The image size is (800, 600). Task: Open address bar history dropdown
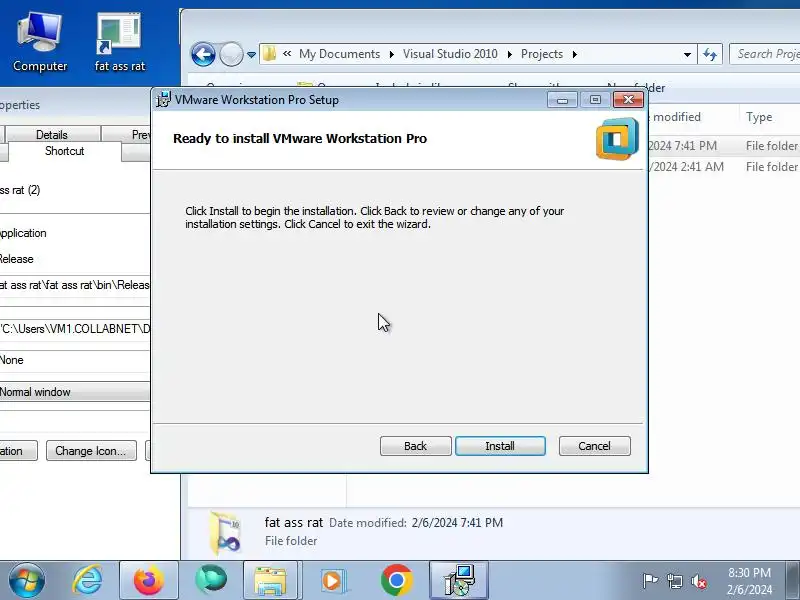coord(687,55)
